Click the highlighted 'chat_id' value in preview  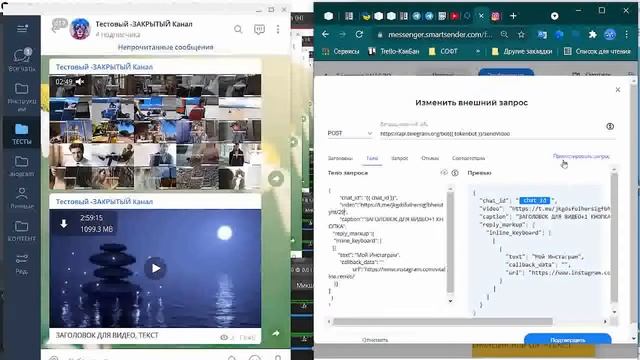[535, 200]
